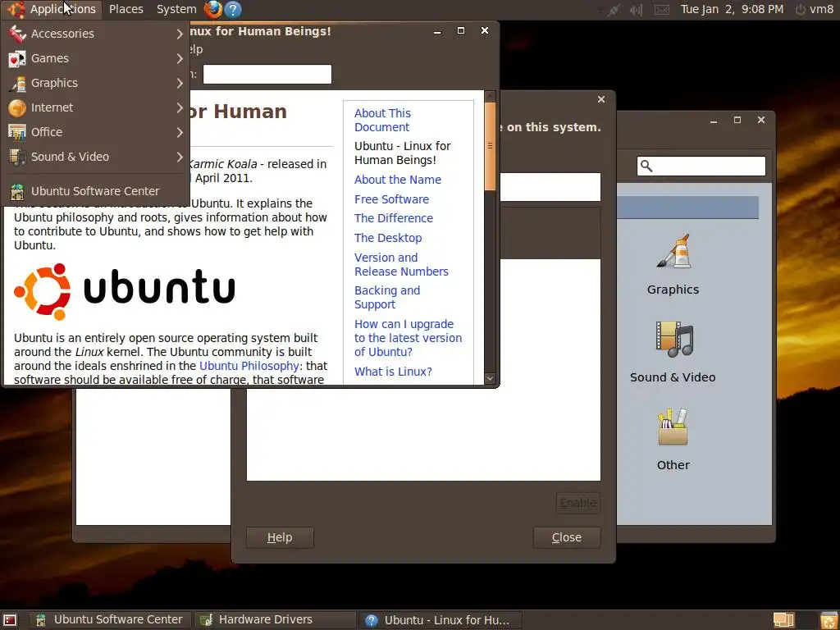
Task: Click the power icon next to vm8
Action: [801, 10]
